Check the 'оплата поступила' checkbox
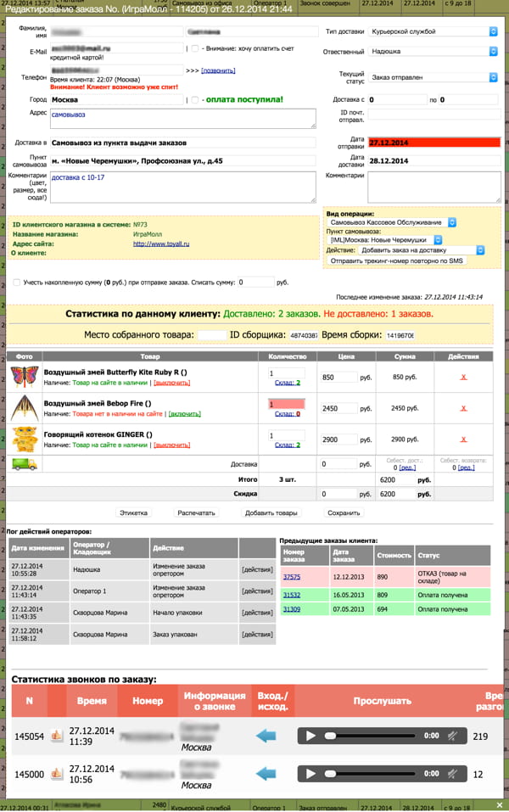Viewport: 509px width, 812px height. pyautogui.click(x=195, y=100)
